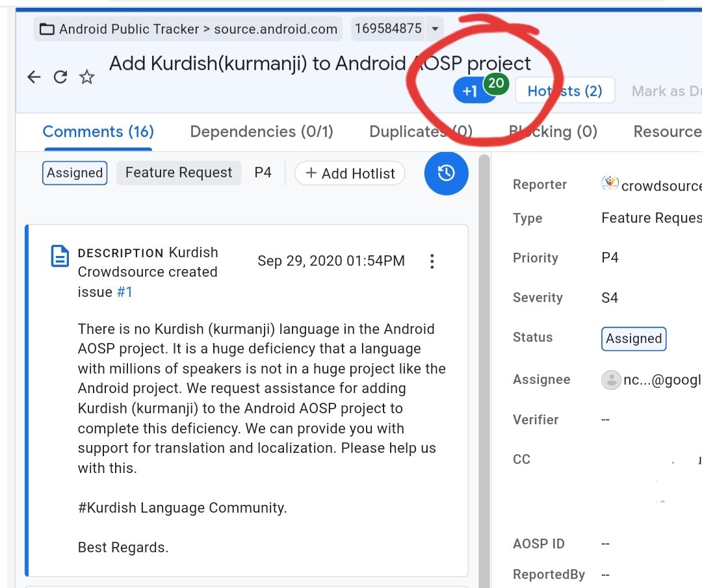
Task: Click the Feature Request chip
Action: [x=179, y=173]
